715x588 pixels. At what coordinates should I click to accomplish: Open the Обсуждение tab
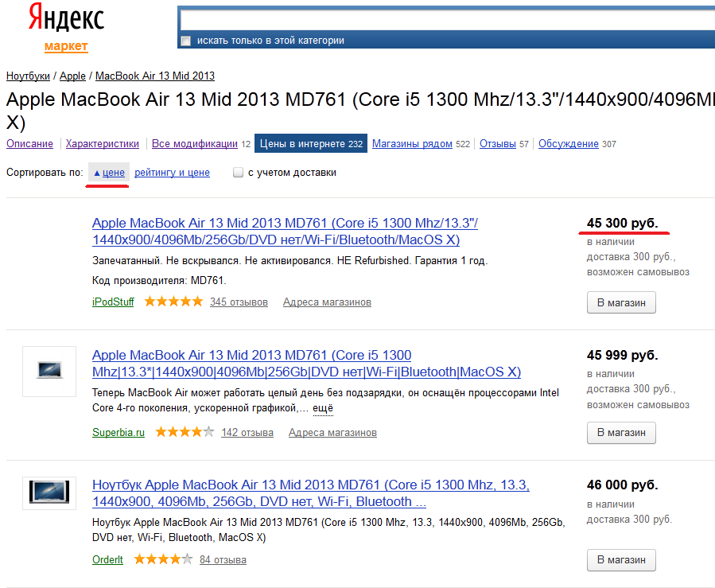click(x=568, y=144)
